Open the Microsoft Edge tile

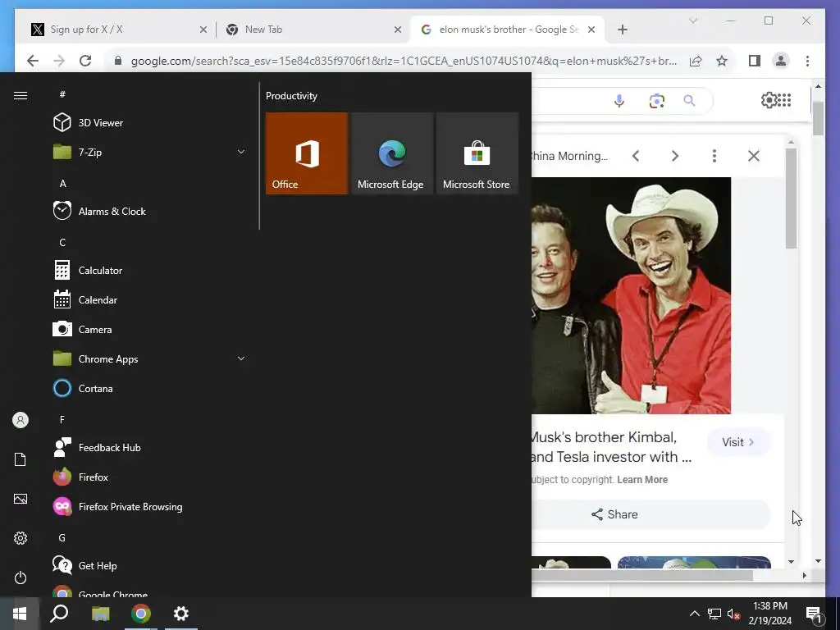pyautogui.click(x=391, y=153)
